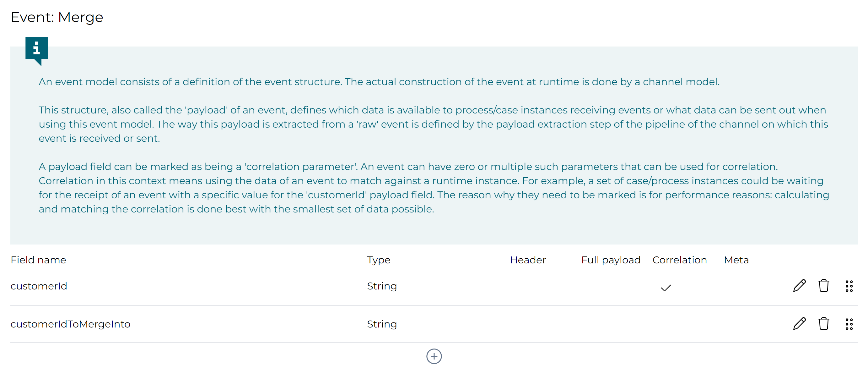Delete the customerIdToMergeInto field
This screenshot has width=868, height=374.
point(823,324)
